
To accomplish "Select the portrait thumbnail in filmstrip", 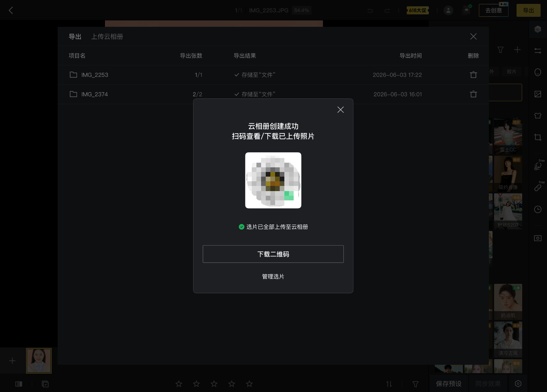I will click(x=39, y=361).
